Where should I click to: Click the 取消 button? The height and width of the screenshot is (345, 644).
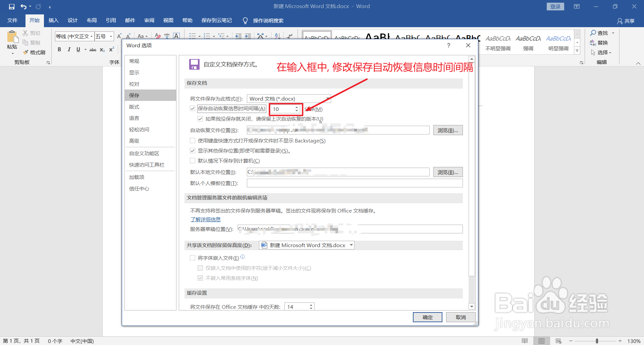coord(461,317)
